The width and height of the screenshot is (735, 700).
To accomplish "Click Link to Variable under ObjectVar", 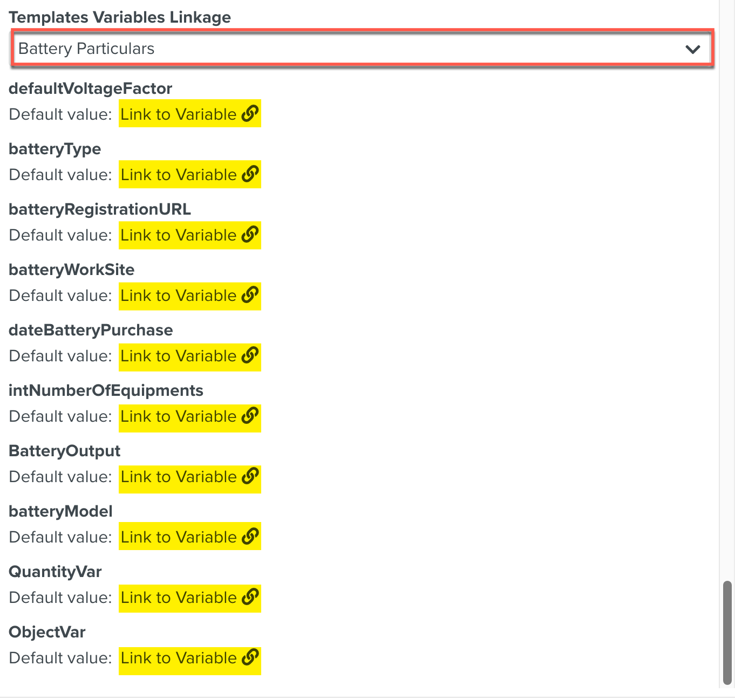I will click(x=178, y=658).
